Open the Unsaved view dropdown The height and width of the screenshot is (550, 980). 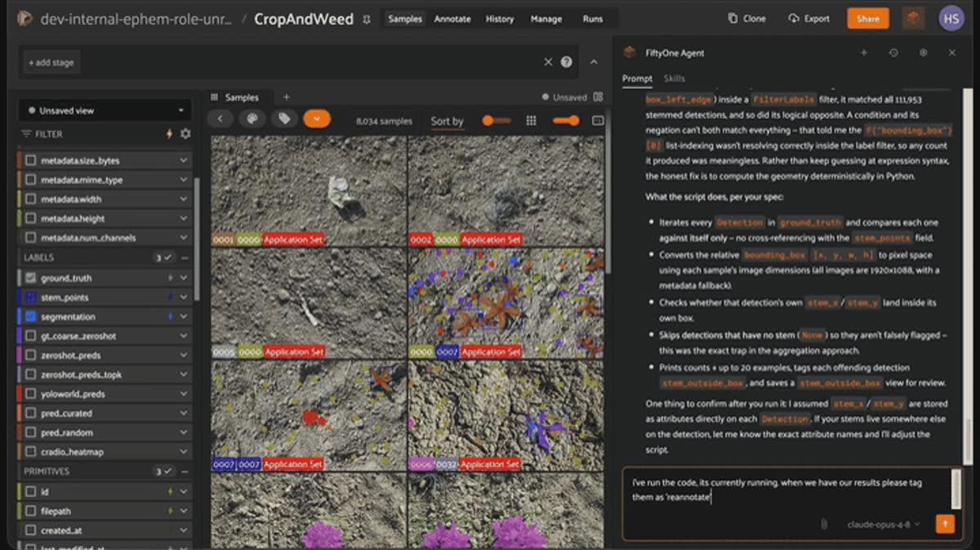(x=105, y=110)
